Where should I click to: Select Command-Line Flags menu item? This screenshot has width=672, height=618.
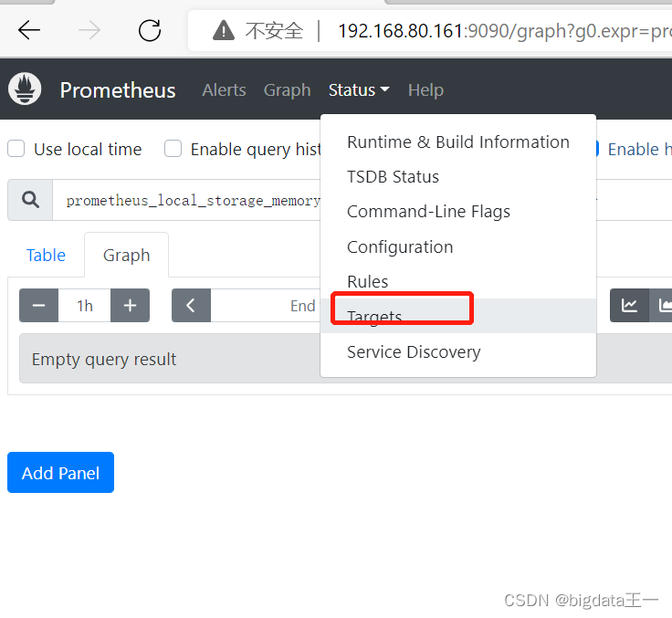click(x=458, y=212)
